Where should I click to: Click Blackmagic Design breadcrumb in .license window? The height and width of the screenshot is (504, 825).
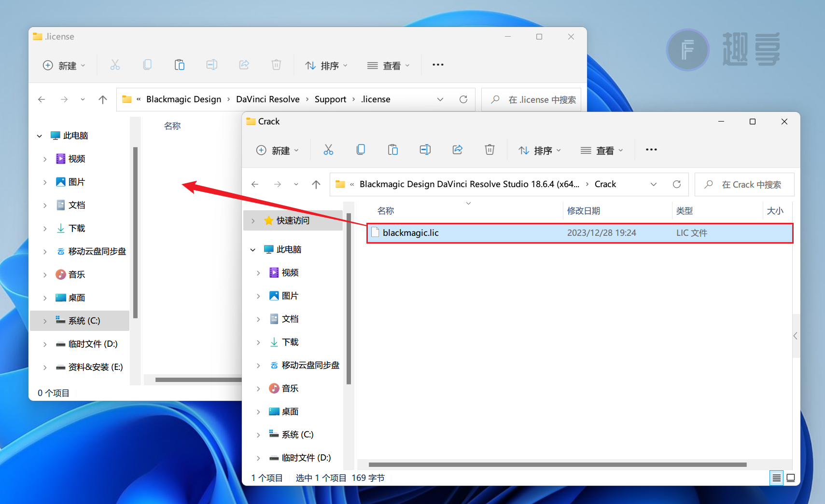[x=183, y=99]
